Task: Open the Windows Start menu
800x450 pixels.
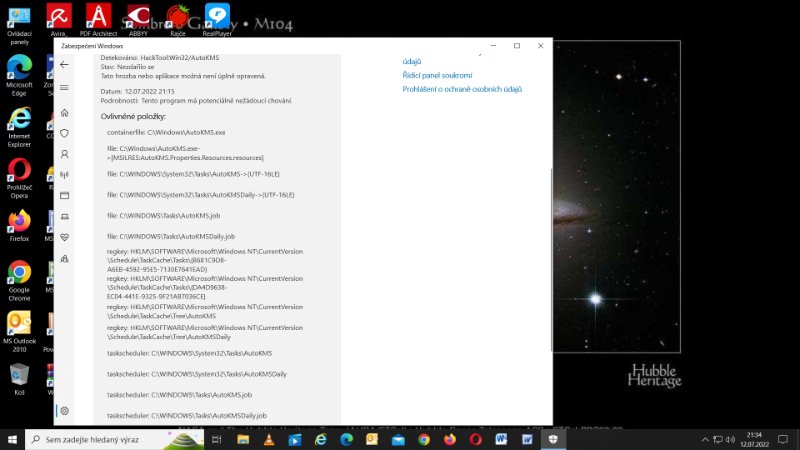Action: pos(12,439)
